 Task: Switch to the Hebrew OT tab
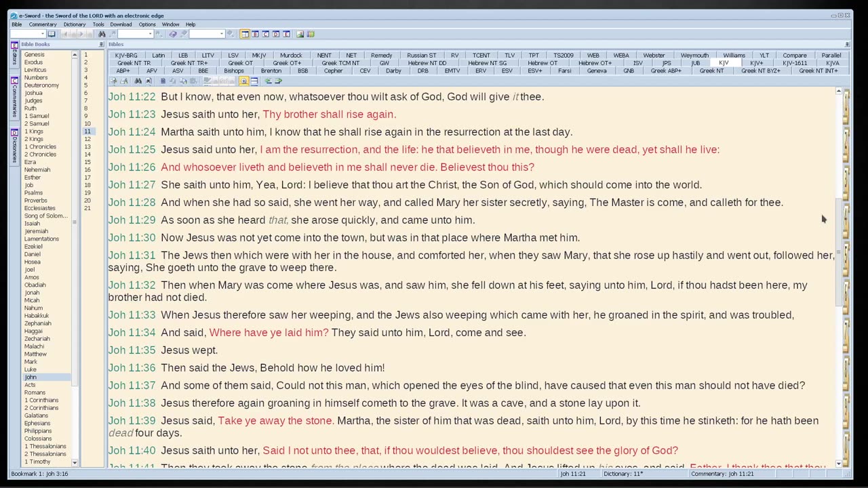click(542, 63)
